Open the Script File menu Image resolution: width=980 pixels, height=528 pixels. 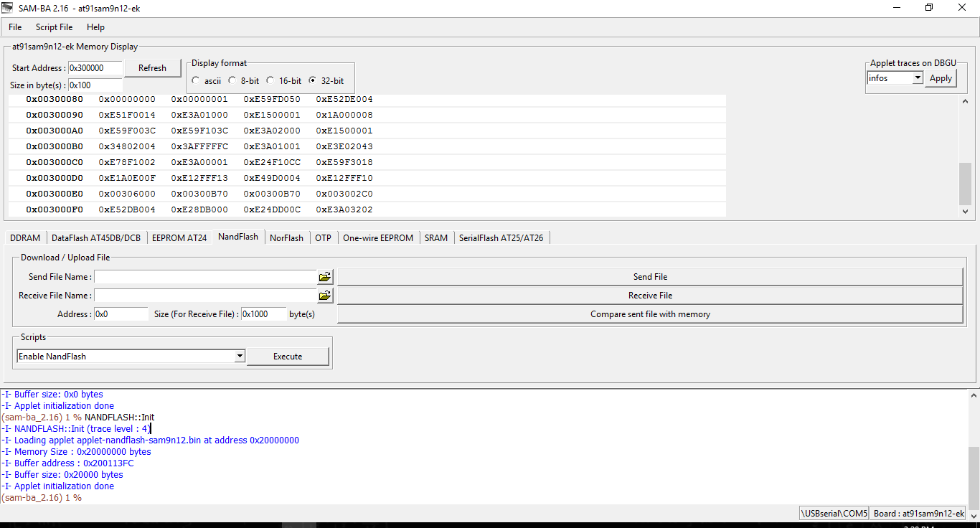click(54, 27)
